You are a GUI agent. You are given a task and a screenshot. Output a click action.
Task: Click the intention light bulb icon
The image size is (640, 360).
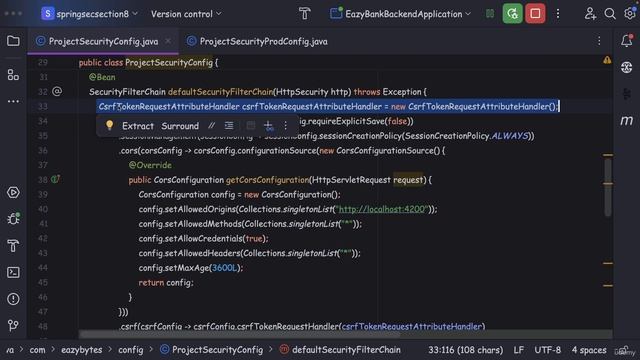pyautogui.click(x=109, y=125)
